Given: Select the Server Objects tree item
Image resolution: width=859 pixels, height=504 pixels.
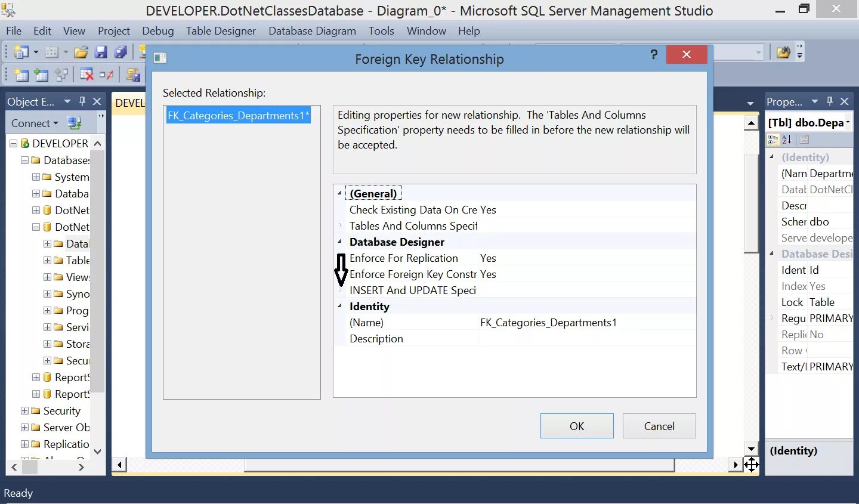Looking at the screenshot, I should coord(66,427).
